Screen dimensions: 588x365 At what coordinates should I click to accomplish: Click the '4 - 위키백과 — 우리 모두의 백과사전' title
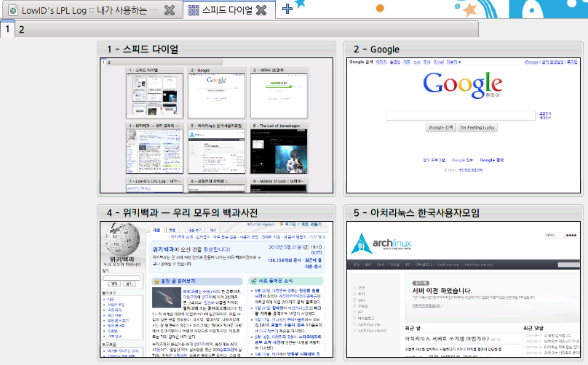coord(182,213)
